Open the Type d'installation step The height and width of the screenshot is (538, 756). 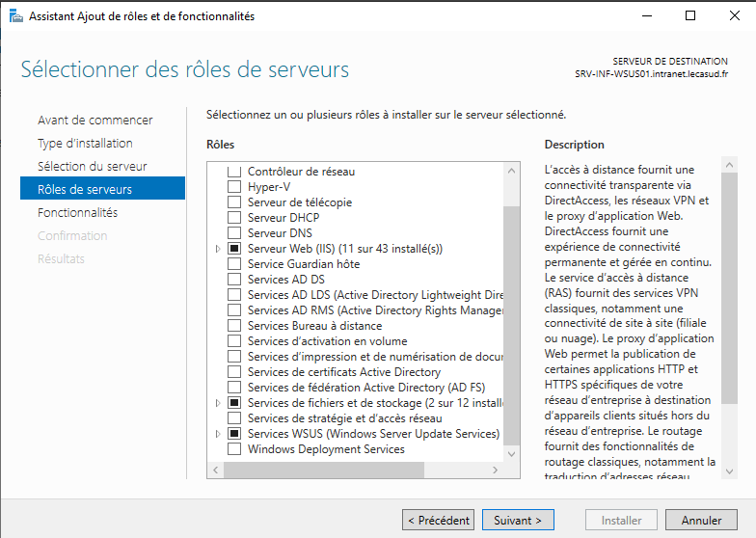point(85,144)
